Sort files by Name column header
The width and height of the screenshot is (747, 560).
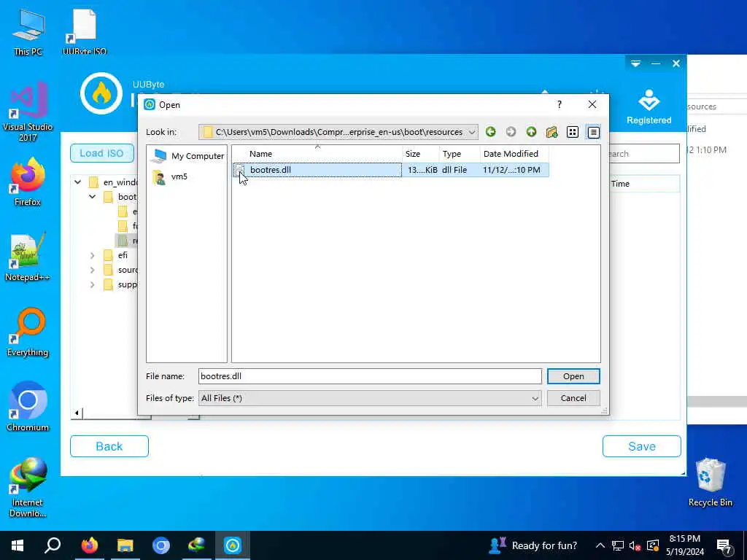(318, 154)
